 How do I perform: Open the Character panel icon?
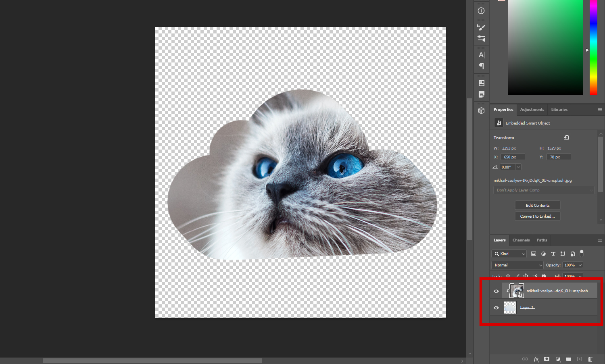click(x=481, y=55)
